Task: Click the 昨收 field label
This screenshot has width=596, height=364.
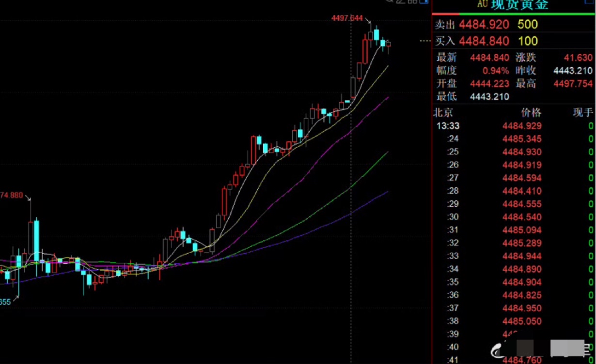Action: 526,71
